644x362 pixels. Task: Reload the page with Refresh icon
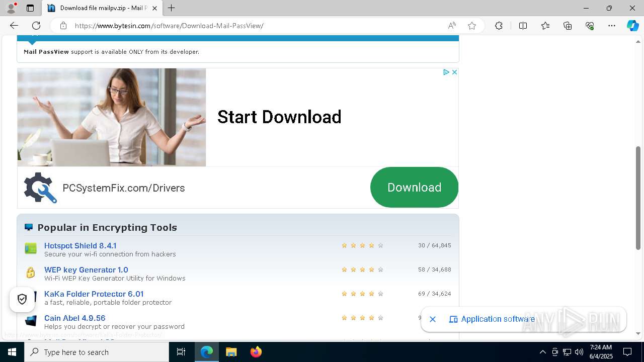coord(36,26)
